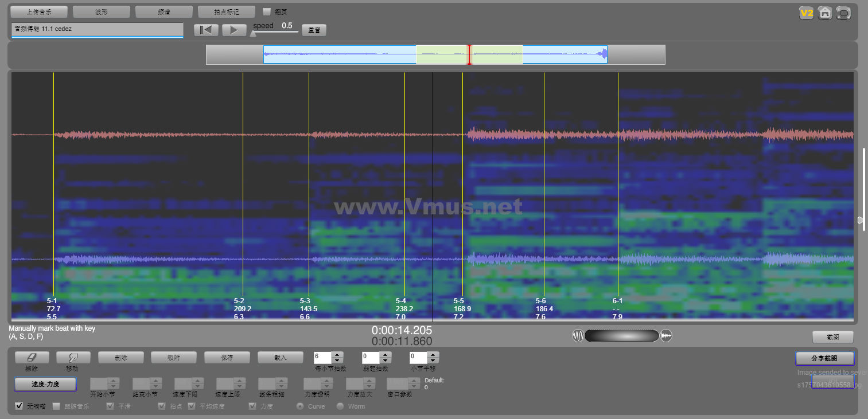Screen dimensions: 868x419
Task: Click the vertical scrollbar right of spectrogram
Action: 864,189
